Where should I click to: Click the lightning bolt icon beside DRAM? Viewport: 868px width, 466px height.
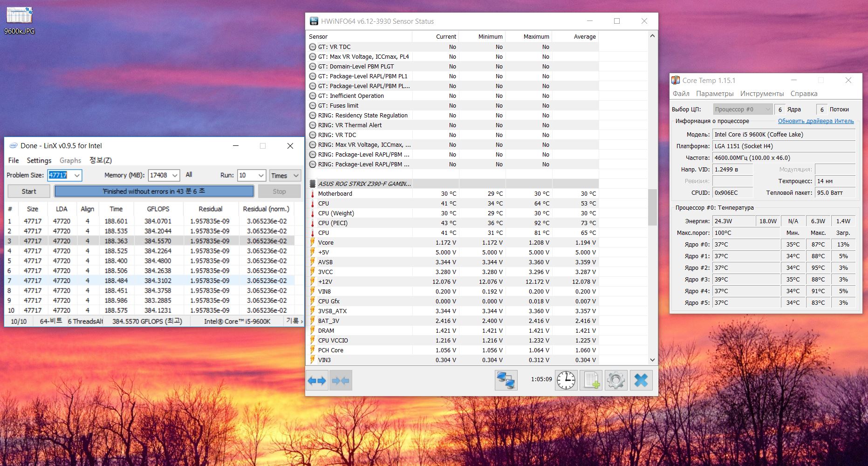pyautogui.click(x=313, y=331)
